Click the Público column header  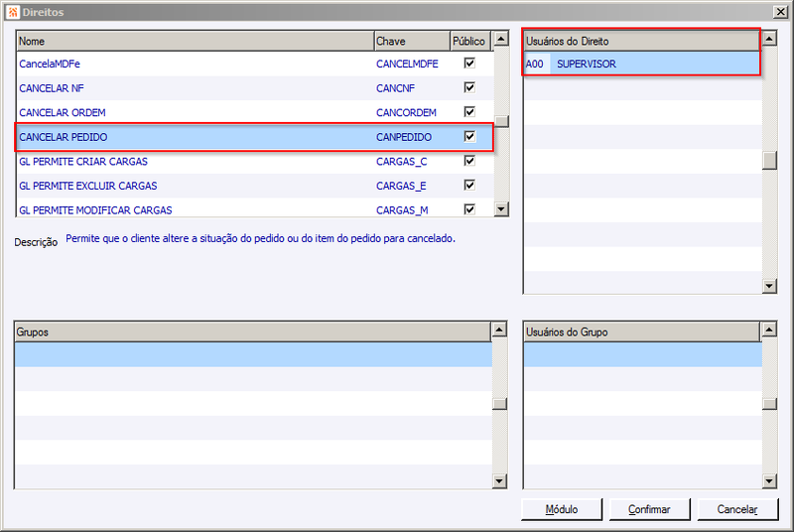pyautogui.click(x=469, y=41)
